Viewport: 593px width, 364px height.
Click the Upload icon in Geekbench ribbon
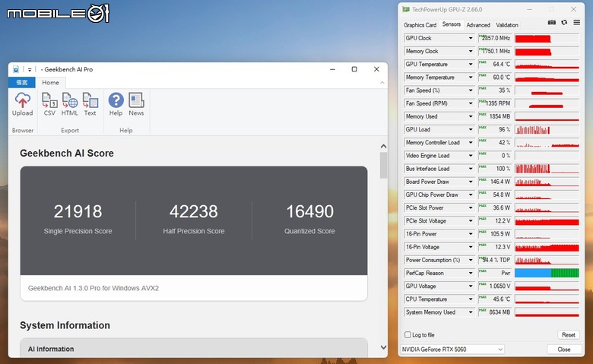pos(22,100)
